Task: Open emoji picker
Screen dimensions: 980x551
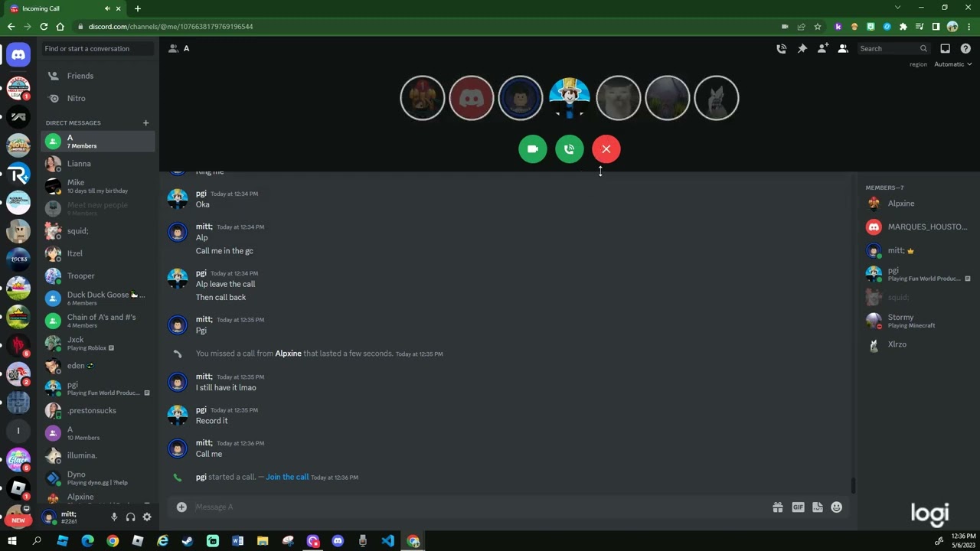Action: point(837,507)
